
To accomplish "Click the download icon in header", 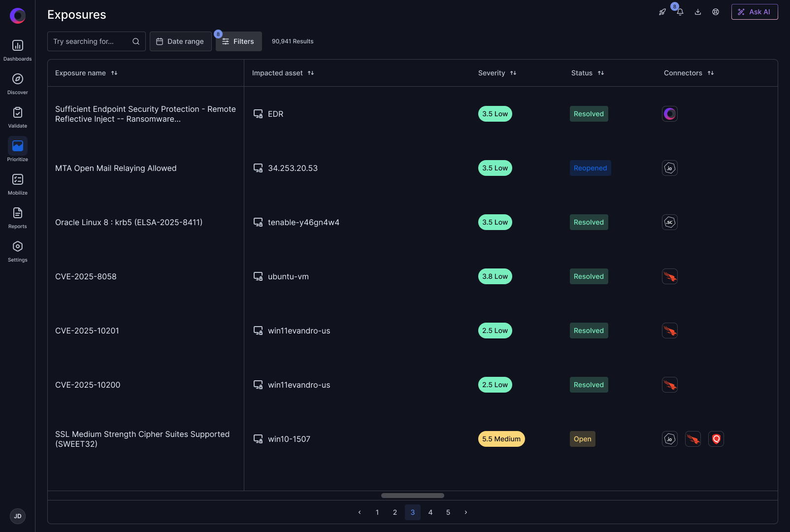I will tap(698, 12).
